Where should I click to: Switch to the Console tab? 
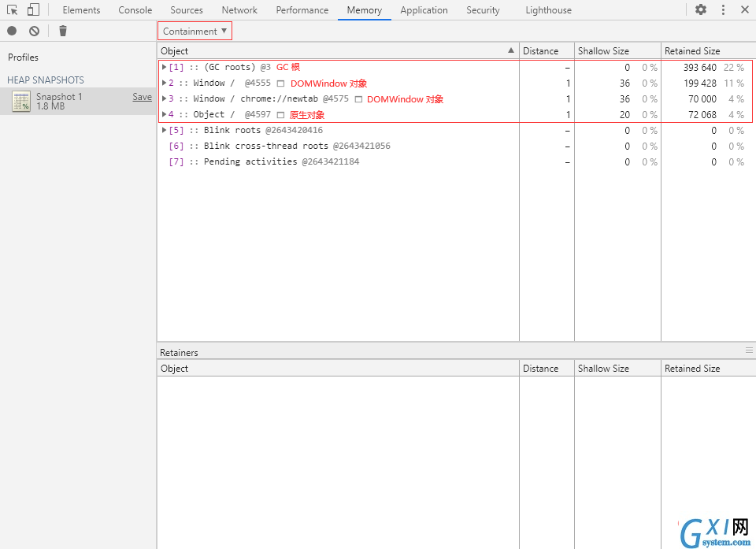click(x=135, y=10)
